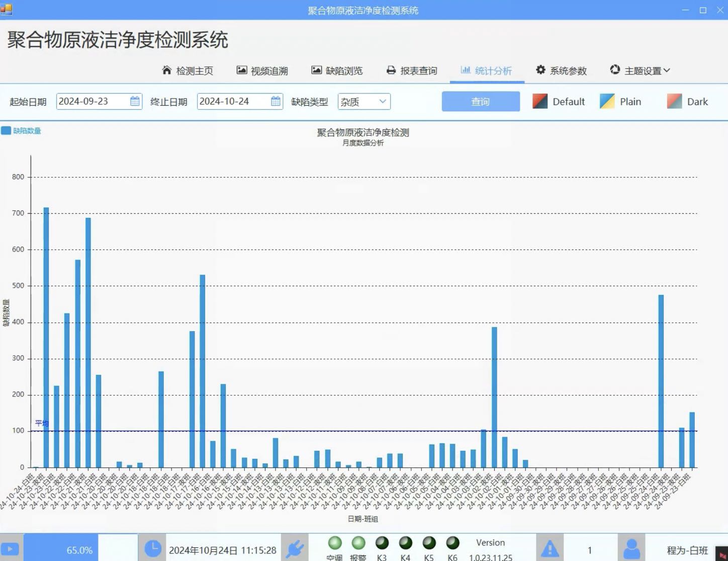The height and width of the screenshot is (561, 728).
Task: Open the 缺陷类型 dropdown showing 杂质
Action: coord(363,101)
